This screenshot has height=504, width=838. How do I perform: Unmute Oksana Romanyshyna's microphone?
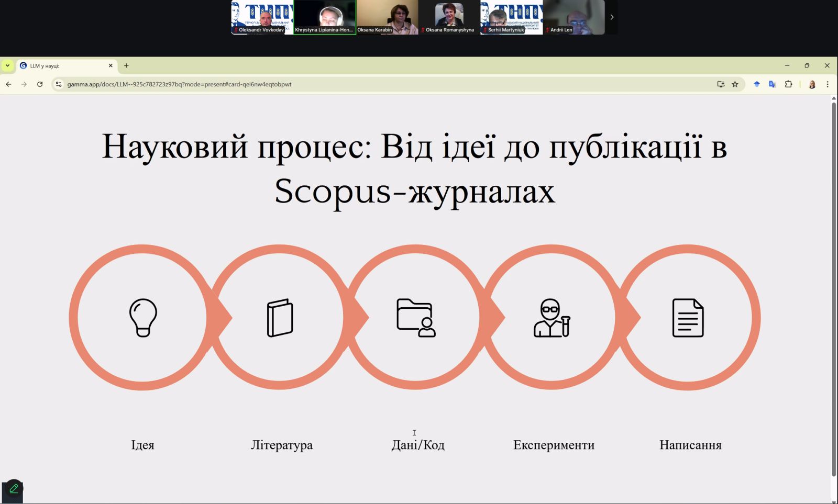click(x=423, y=30)
